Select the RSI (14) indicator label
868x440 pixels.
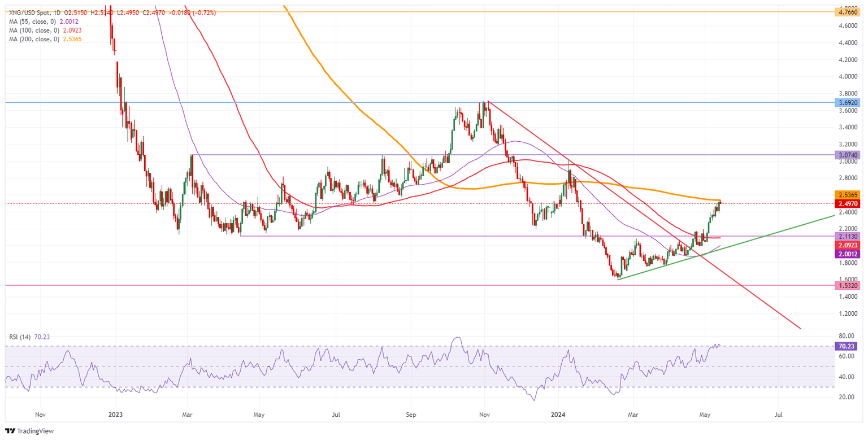tap(21, 336)
